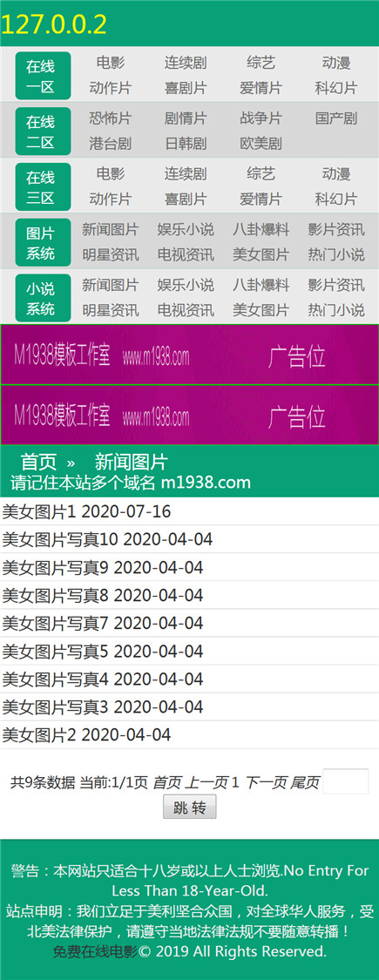
Task: Choose 喜剧片 in the 在线三区 section
Action: [186, 199]
